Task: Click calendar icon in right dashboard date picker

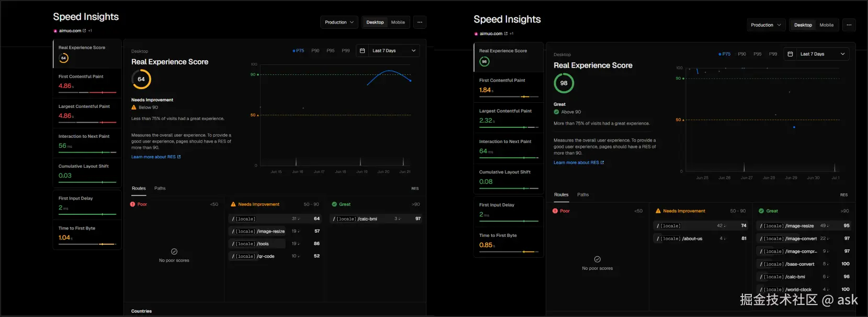Action: [x=790, y=54]
